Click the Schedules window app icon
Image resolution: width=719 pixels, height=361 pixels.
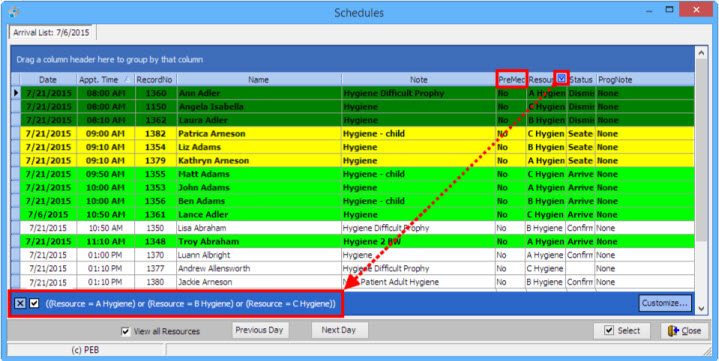click(15, 12)
